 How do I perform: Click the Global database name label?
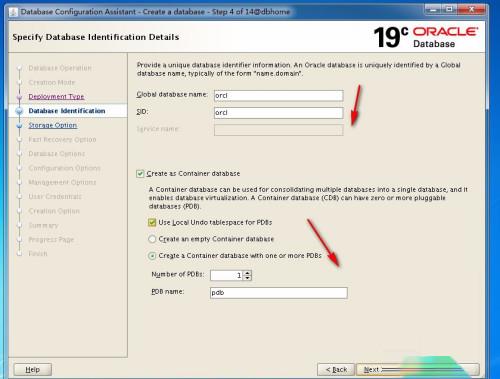[x=172, y=95]
